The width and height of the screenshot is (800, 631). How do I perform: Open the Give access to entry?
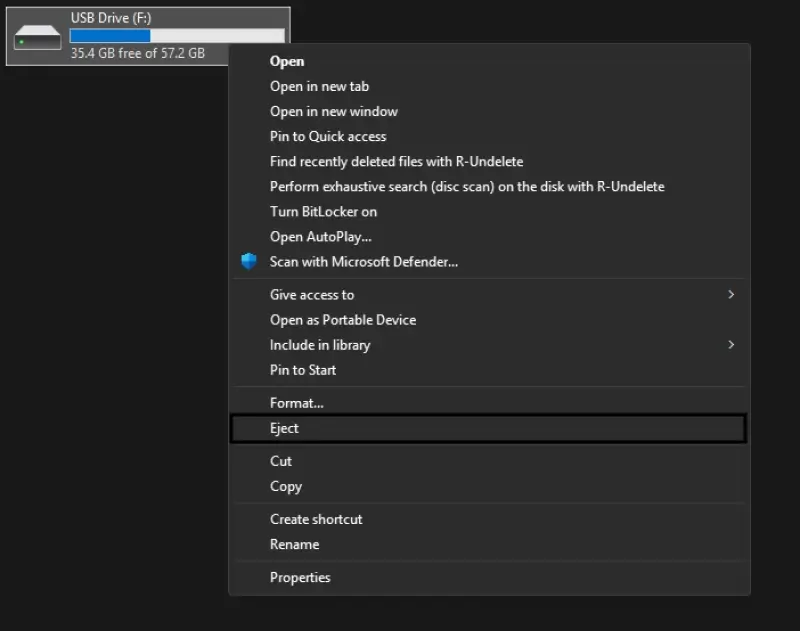click(x=489, y=294)
